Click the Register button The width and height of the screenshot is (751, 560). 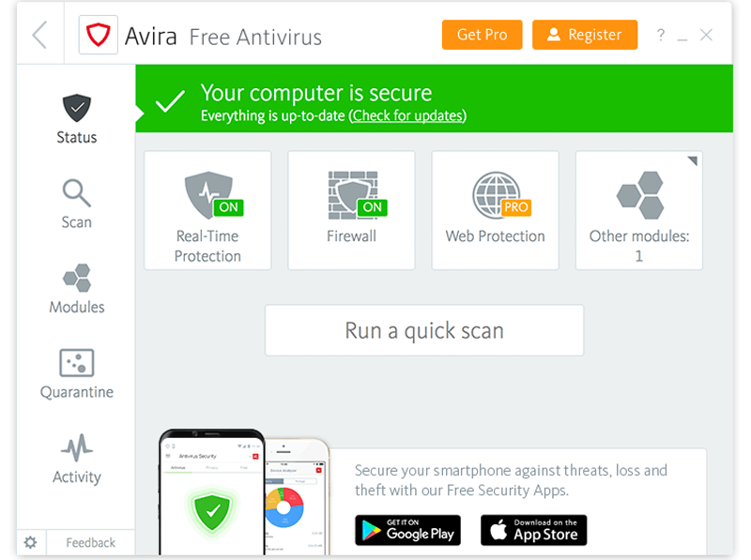[585, 35]
